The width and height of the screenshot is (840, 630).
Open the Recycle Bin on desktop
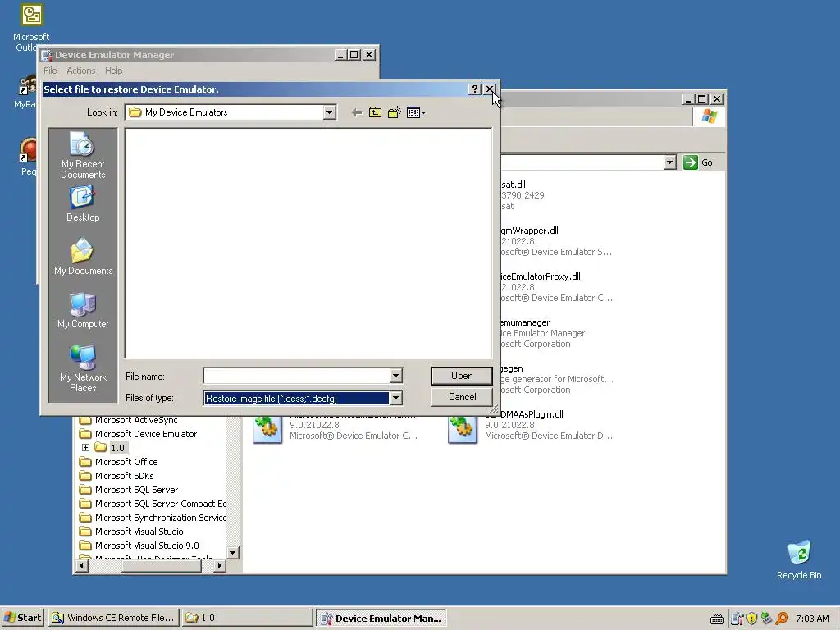799,559
